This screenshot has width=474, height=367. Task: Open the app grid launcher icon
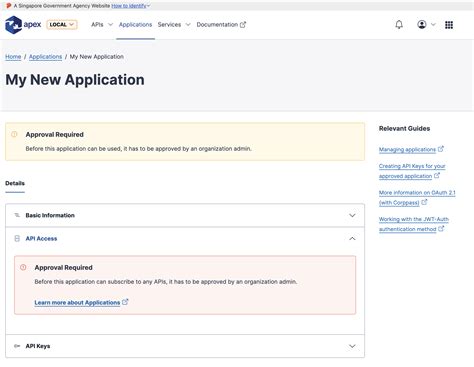tap(449, 25)
